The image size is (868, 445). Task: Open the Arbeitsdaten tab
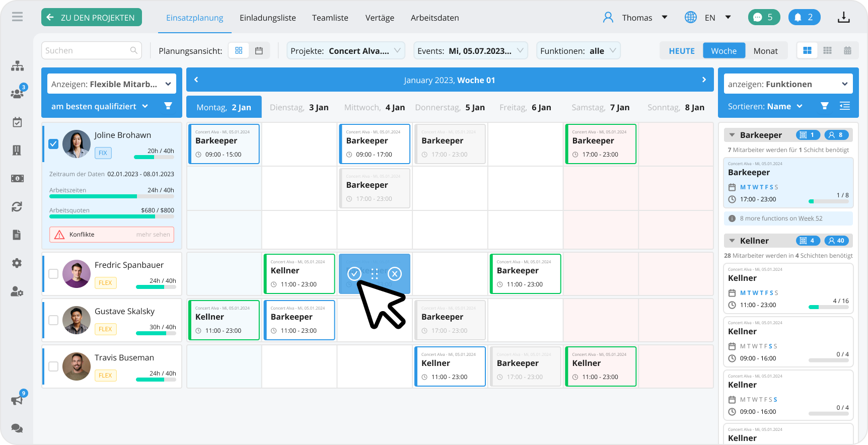point(435,18)
